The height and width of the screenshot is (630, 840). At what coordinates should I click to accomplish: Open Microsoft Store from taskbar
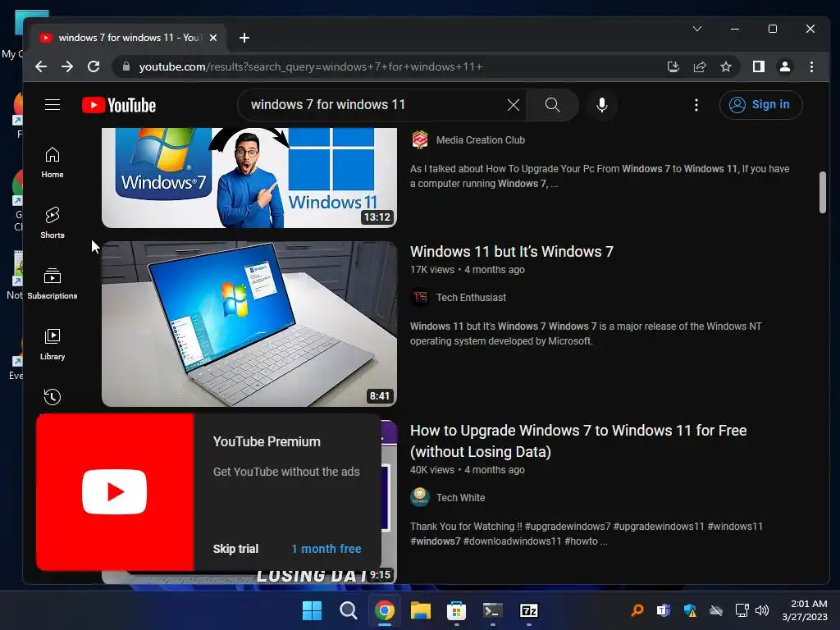(456, 610)
